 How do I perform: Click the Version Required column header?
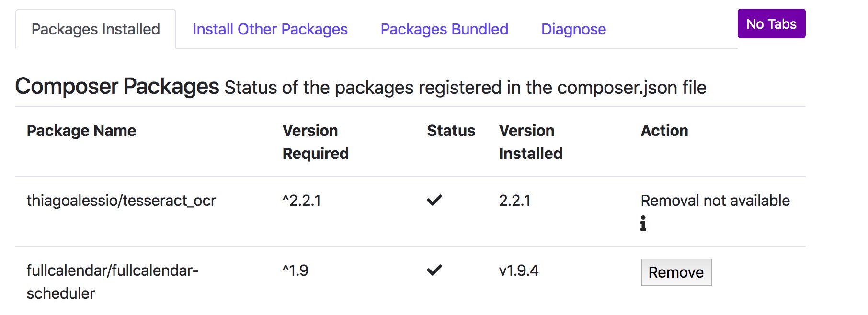point(315,142)
